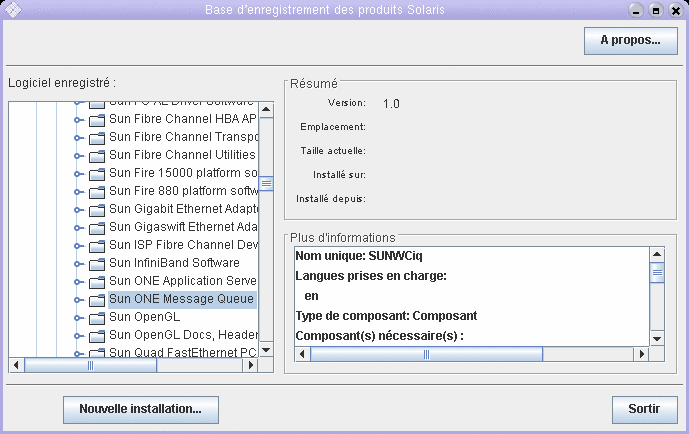Open the A propos... dialog
This screenshot has height=434, width=689.
[631, 41]
